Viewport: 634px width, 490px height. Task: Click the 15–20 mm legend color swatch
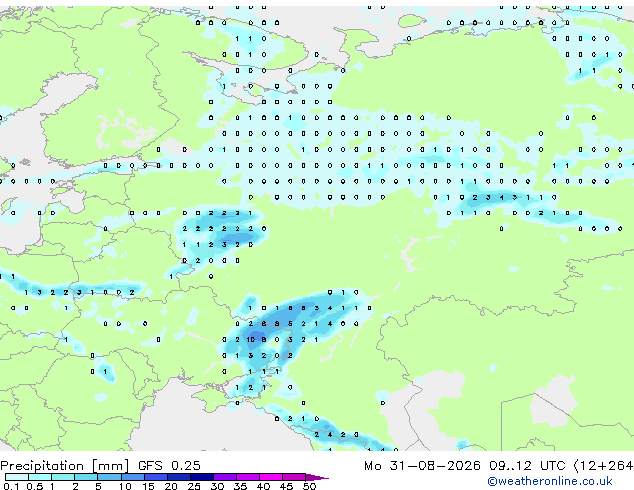pyautogui.click(x=156, y=477)
